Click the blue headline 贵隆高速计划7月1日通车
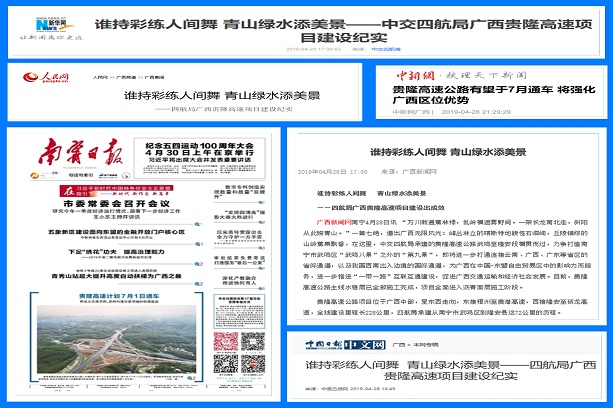The width and height of the screenshot is (613, 408). coord(119,296)
